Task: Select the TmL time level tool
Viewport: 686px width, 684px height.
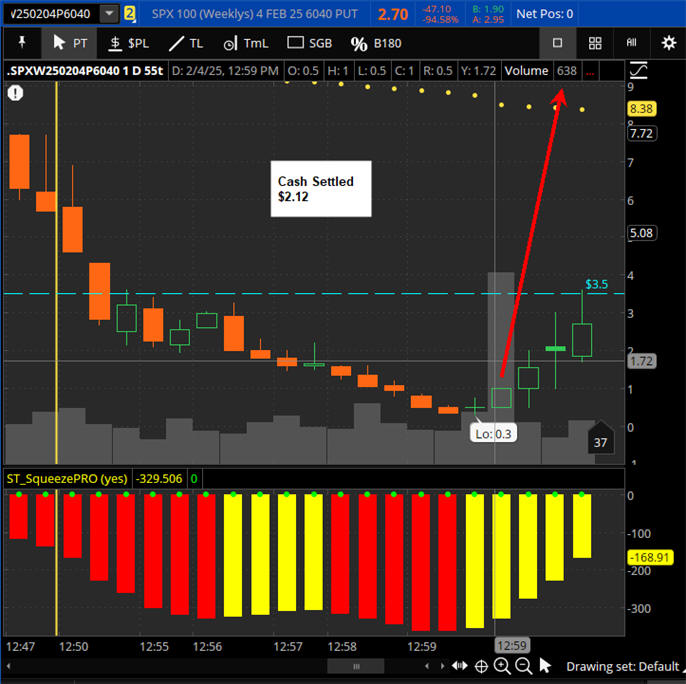Action: (245, 43)
